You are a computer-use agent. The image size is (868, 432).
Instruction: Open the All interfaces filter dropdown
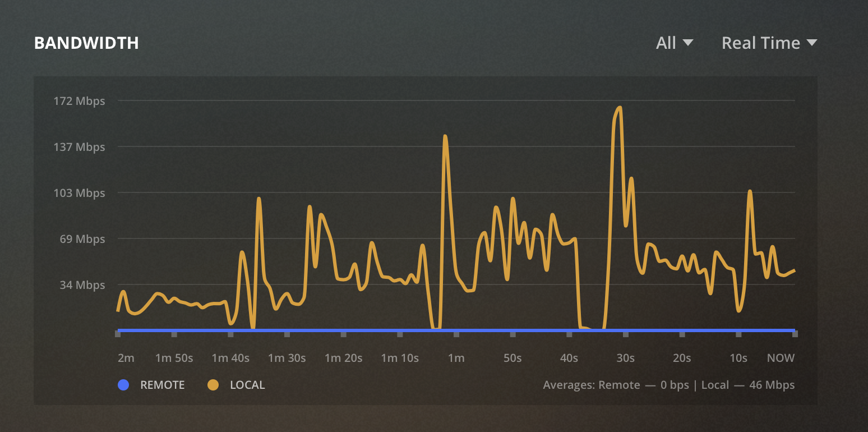(x=673, y=43)
